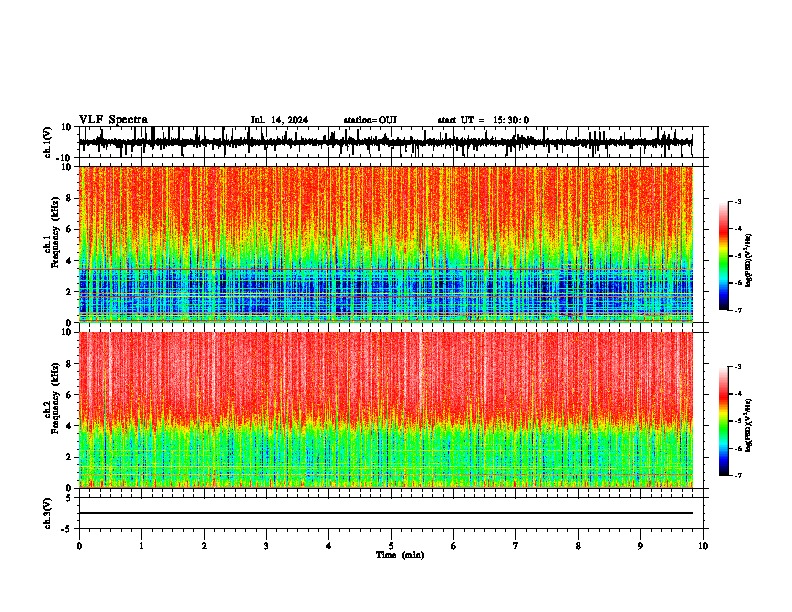The width and height of the screenshot is (792, 612).
Task: Click the "Time (min)" axis label
Action: point(400,555)
